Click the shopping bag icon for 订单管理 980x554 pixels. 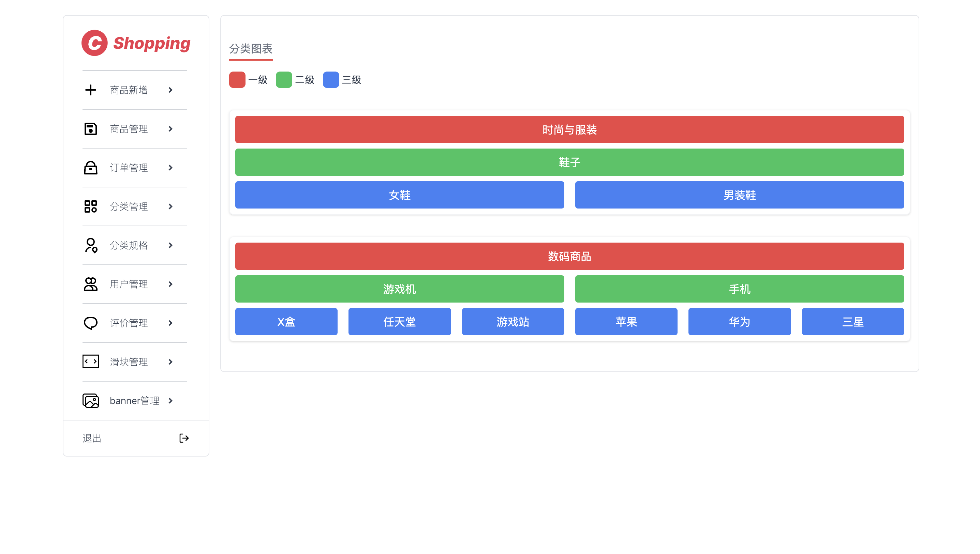[91, 168]
